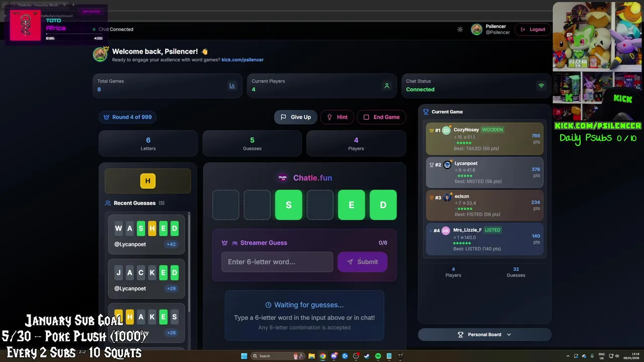
Task: Open the Windows Start menu
Action: coord(244,356)
